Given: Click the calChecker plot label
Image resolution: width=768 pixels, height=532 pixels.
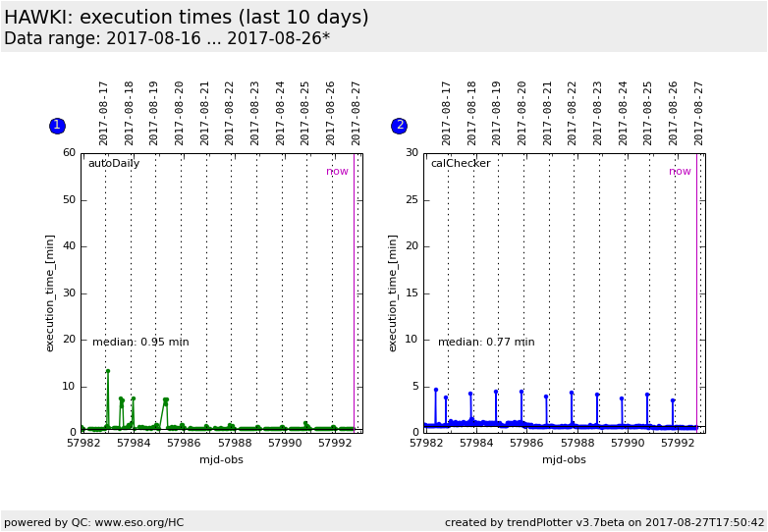Looking at the screenshot, I should coord(460,164).
